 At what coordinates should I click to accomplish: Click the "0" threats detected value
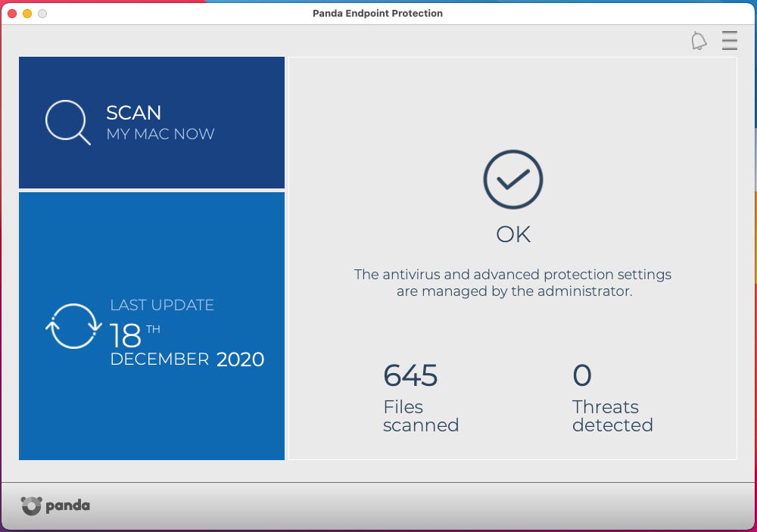[x=581, y=375]
